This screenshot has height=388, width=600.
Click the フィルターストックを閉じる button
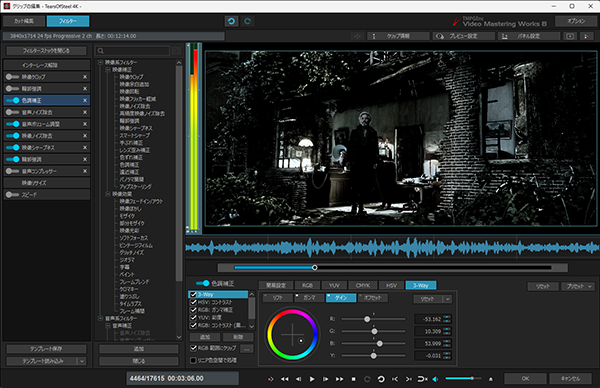click(46, 51)
